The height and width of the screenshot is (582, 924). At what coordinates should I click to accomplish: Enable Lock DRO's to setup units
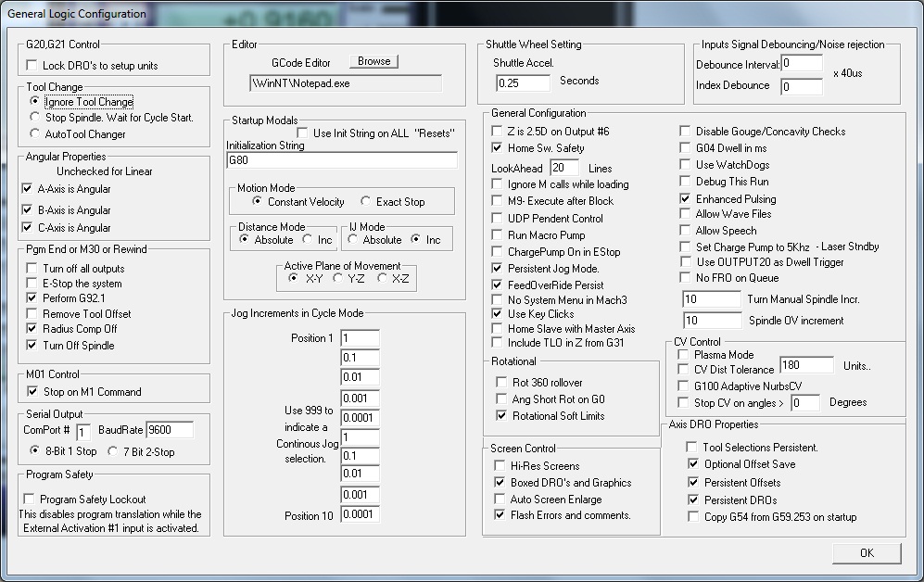pyautogui.click(x=32, y=66)
